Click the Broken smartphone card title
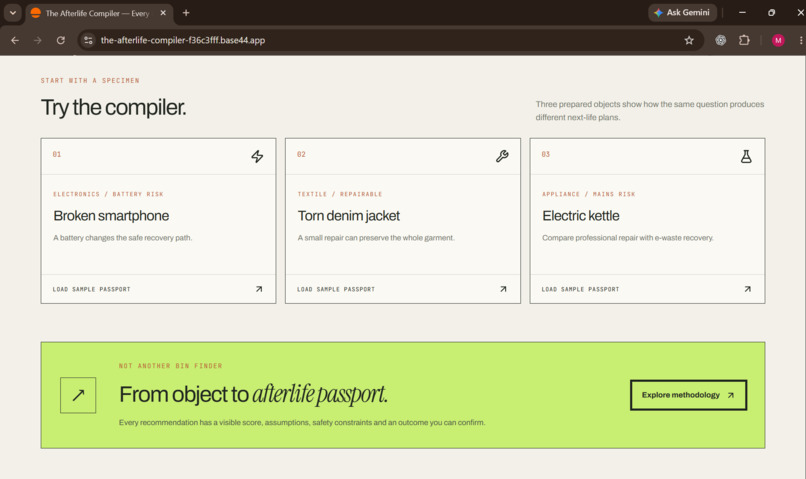The height and width of the screenshot is (479, 806). point(111,216)
